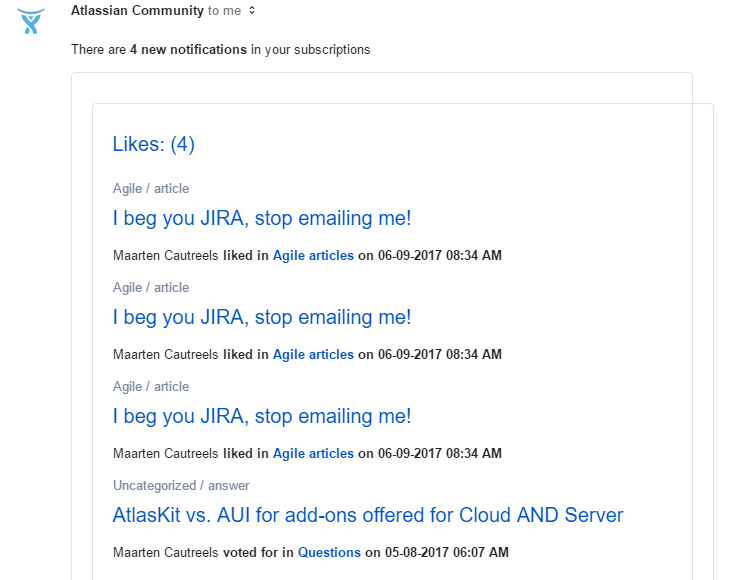Click "Maarten Cautreels" in third liked notification
This screenshot has height=580, width=730.
coord(166,454)
